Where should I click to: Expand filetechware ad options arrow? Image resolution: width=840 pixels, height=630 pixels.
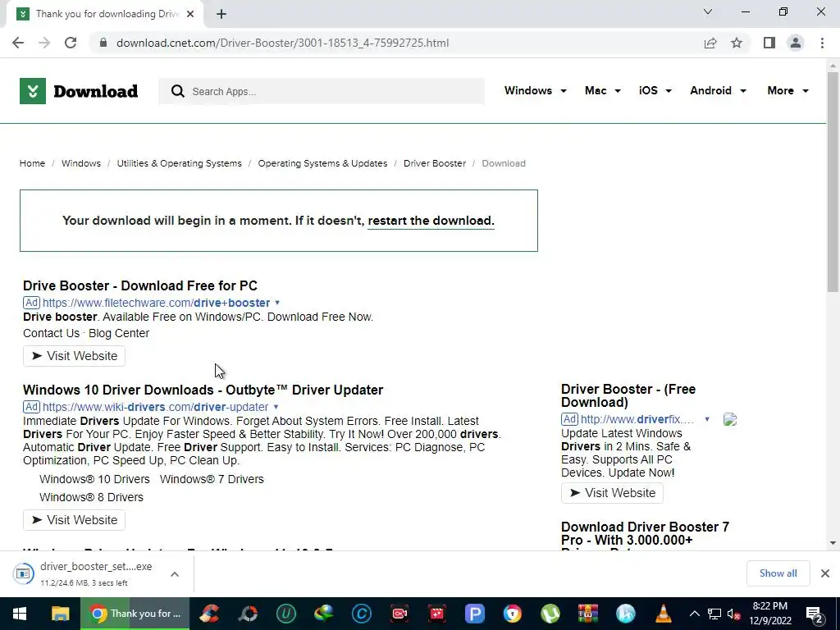click(x=277, y=303)
